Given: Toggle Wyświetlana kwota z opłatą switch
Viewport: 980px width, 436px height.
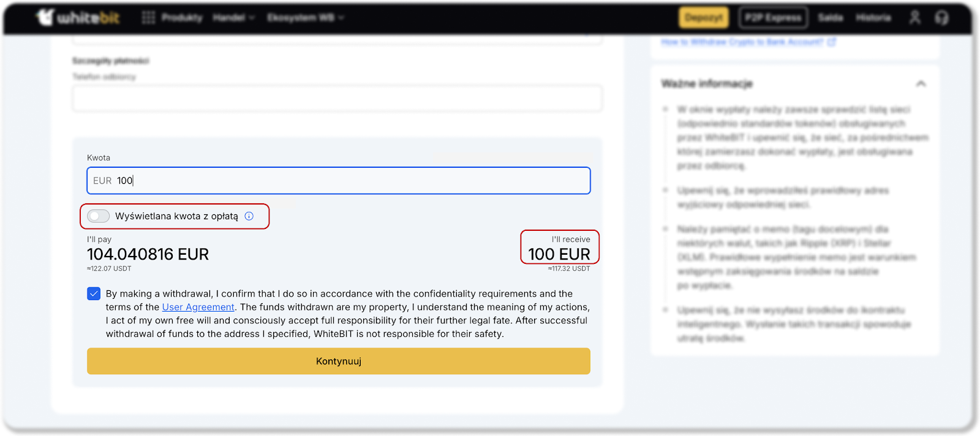Looking at the screenshot, I should click(98, 216).
